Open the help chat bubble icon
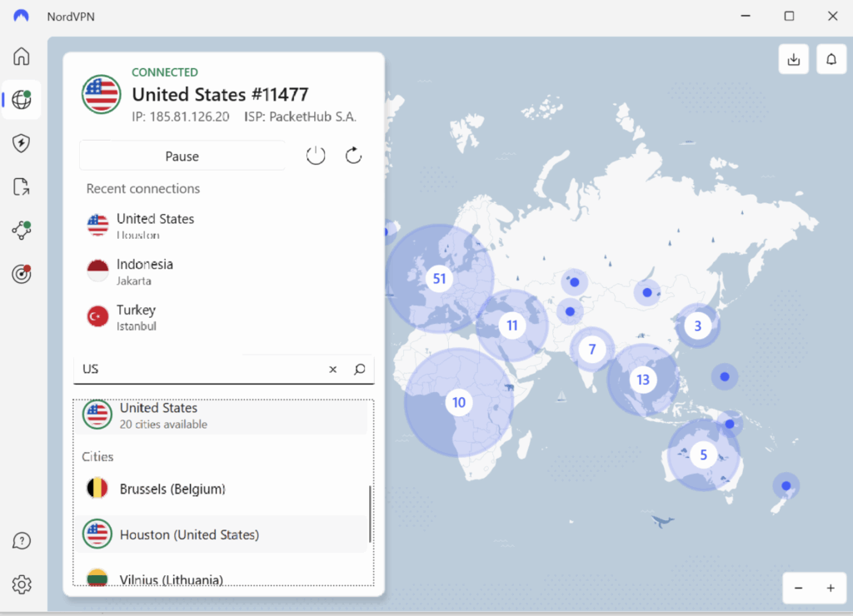 tap(21, 541)
